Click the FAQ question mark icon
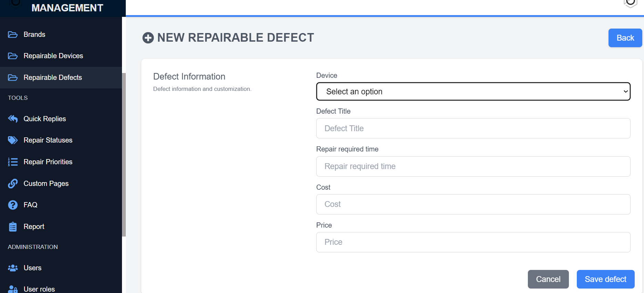This screenshot has width=644, height=293. pos(13,205)
